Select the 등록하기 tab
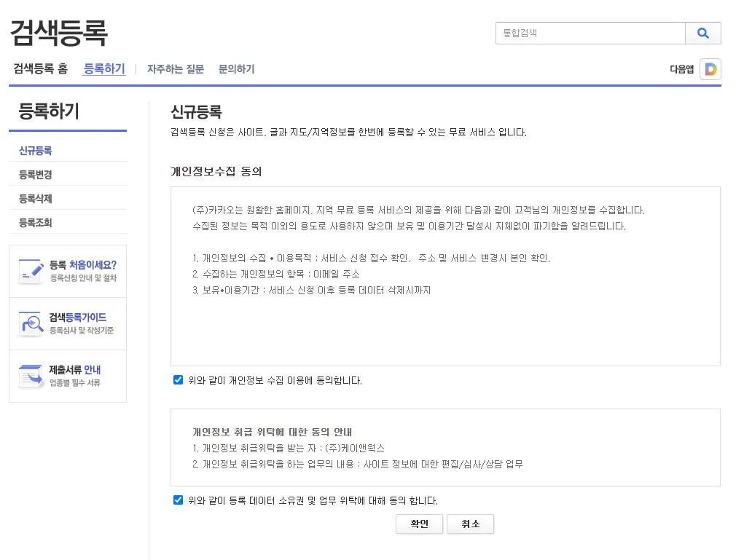The image size is (752, 560). click(103, 68)
